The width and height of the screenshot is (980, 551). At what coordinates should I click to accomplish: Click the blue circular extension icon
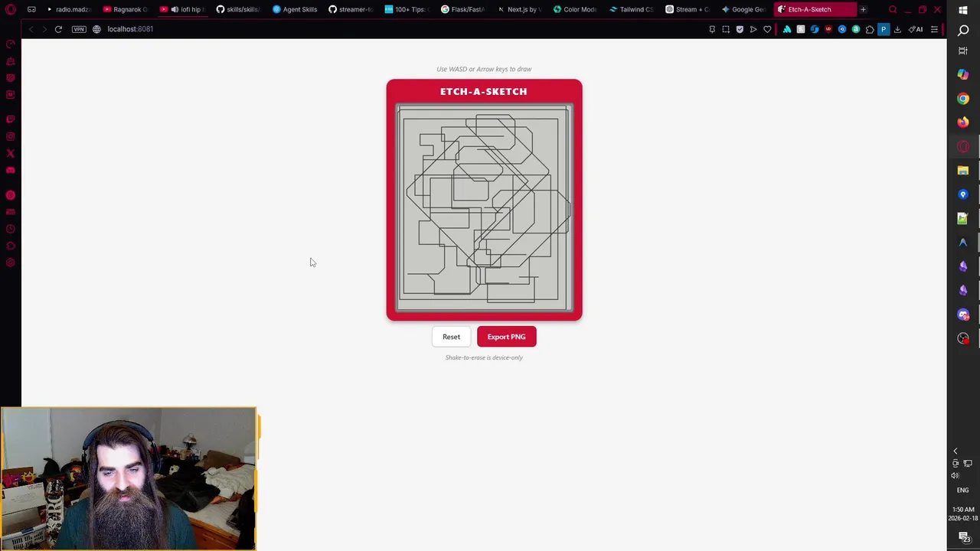click(842, 29)
